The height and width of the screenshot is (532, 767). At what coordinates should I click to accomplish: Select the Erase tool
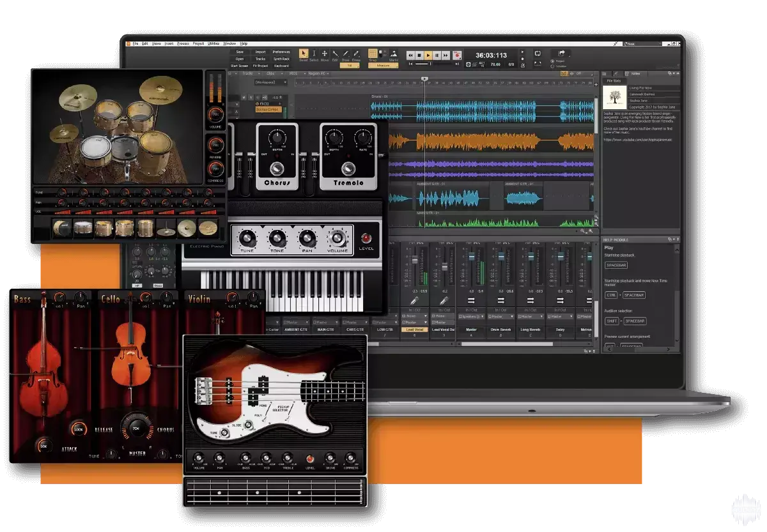356,54
